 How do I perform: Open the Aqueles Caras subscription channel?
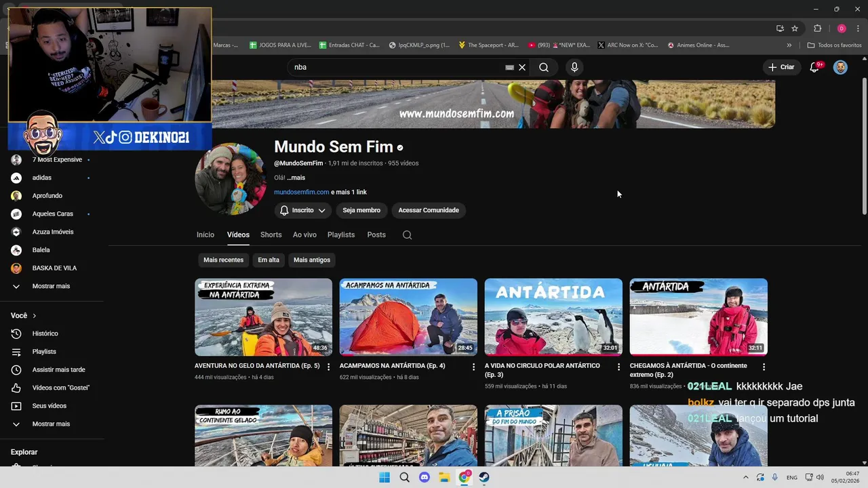pos(52,213)
